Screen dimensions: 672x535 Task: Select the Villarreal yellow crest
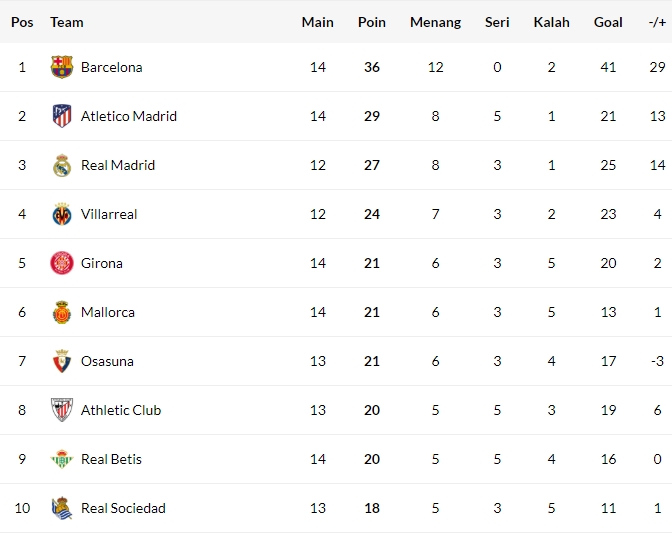point(62,214)
